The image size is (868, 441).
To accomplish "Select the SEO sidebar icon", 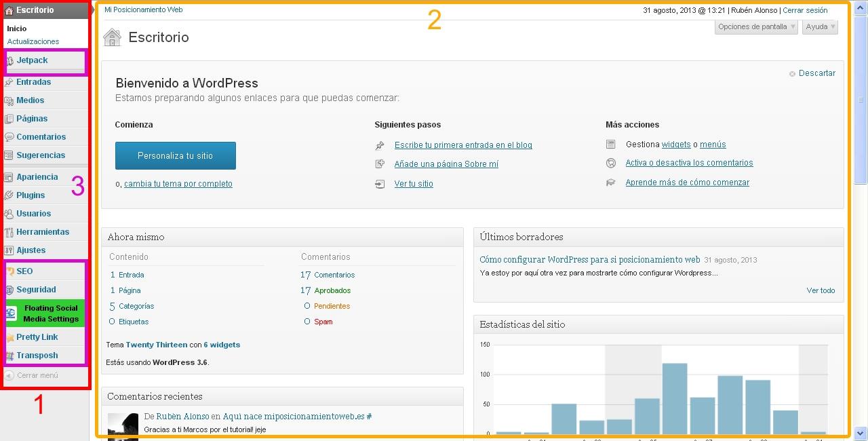I will [x=9, y=271].
